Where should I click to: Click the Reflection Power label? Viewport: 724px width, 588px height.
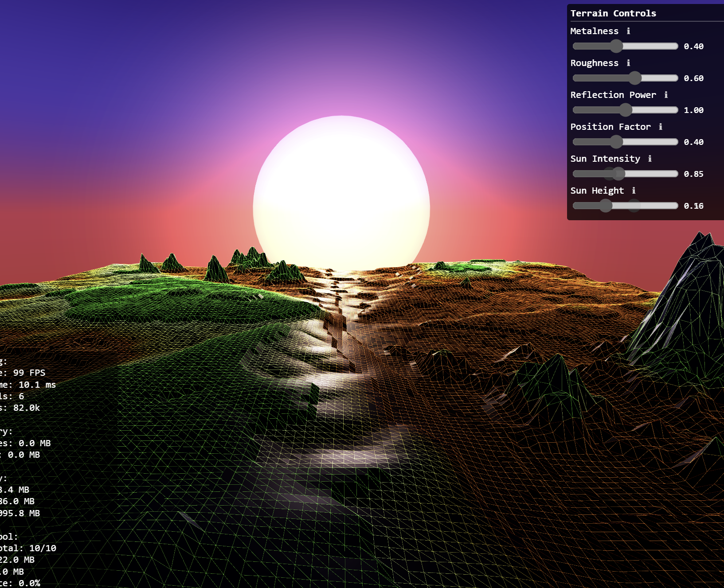coord(613,95)
